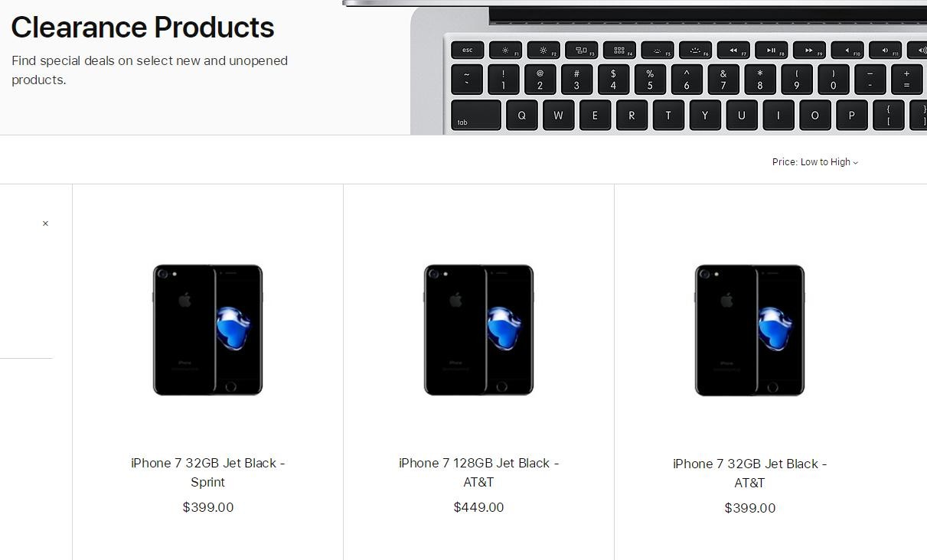The height and width of the screenshot is (560, 927).
Task: Click the $399.00 price under the 32GB AT&T iPhone
Action: (x=749, y=508)
